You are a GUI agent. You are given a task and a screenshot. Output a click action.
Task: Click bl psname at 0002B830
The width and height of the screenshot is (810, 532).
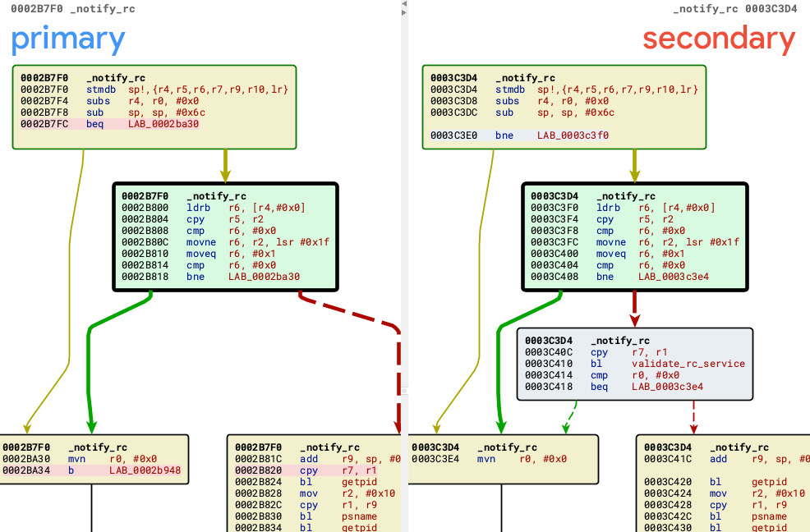(x=306, y=516)
